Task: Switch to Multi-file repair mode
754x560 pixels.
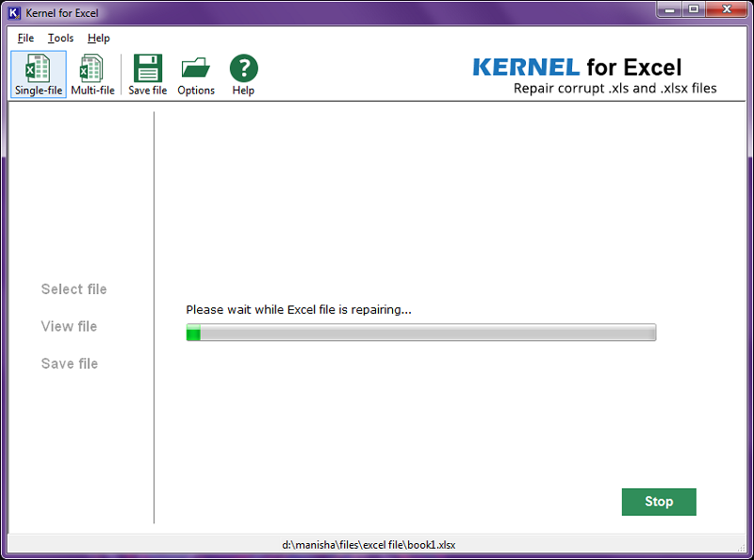Action: point(92,74)
